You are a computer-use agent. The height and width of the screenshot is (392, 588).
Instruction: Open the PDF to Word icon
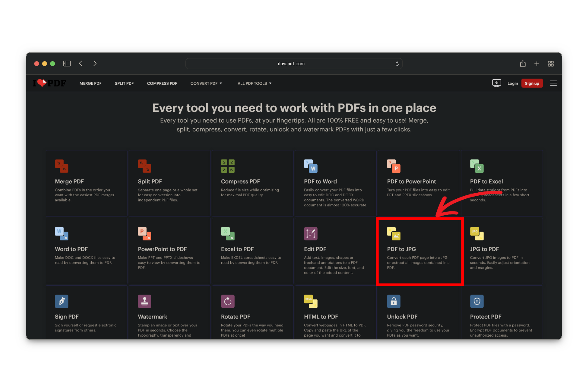pos(311,166)
